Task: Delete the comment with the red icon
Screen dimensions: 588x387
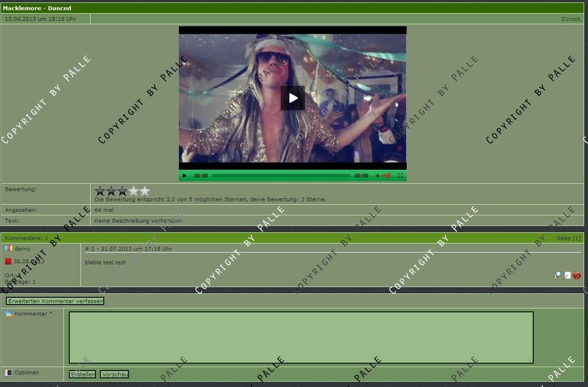Action: click(x=577, y=275)
